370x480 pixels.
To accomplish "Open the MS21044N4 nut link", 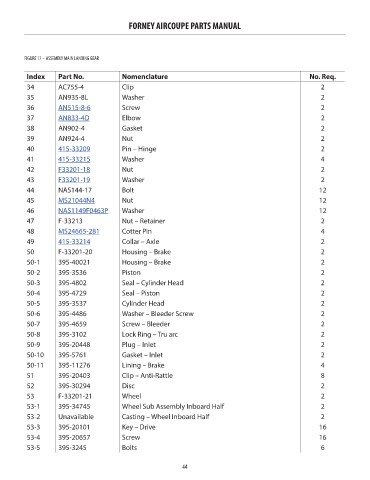I will tap(76, 201).
